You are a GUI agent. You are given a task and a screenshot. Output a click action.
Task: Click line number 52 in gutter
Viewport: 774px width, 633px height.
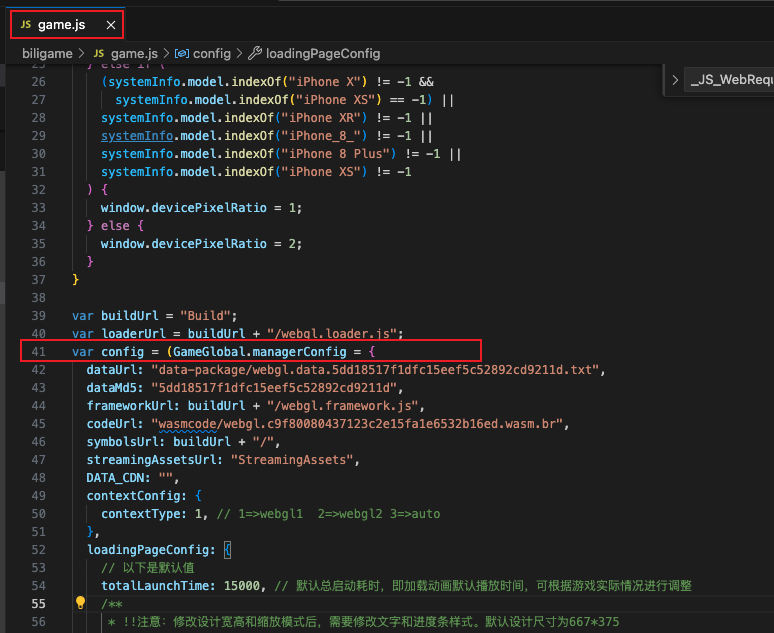[x=39, y=550]
